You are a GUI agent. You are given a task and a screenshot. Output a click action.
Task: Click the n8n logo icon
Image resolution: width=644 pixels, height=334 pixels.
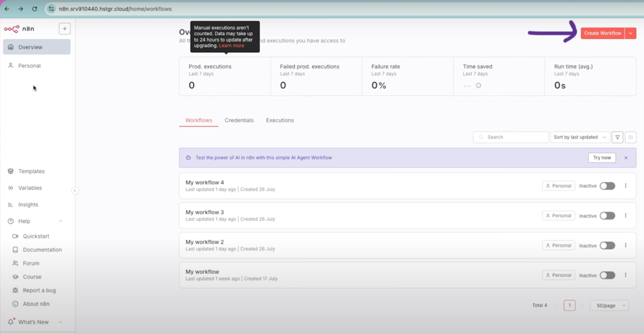11,29
